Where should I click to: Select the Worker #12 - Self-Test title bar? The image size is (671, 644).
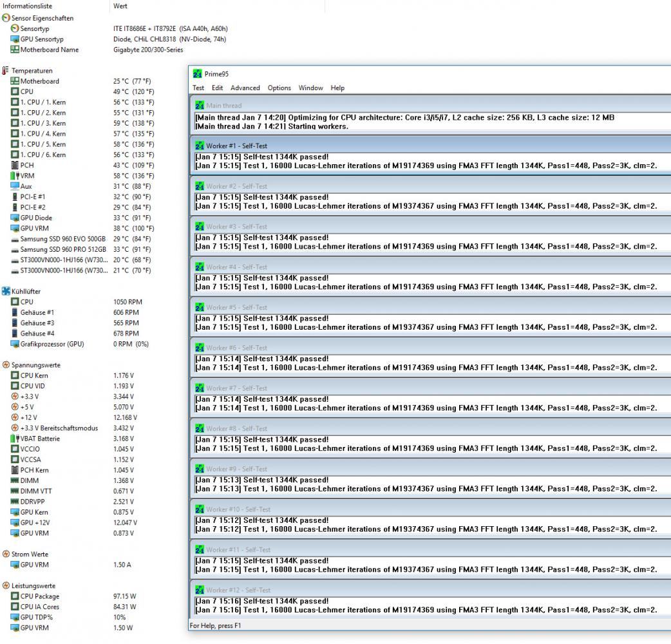[431, 590]
